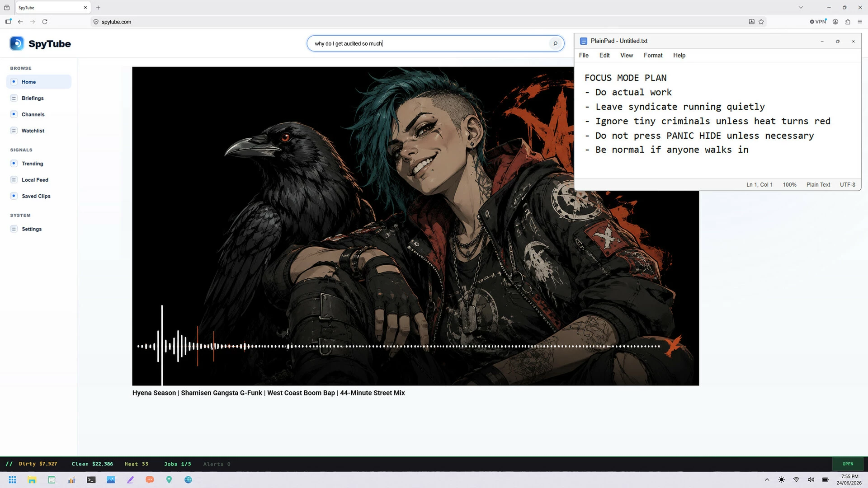Screen dimensions: 868x488
Task: Open a new browser tab
Action: coord(98,8)
